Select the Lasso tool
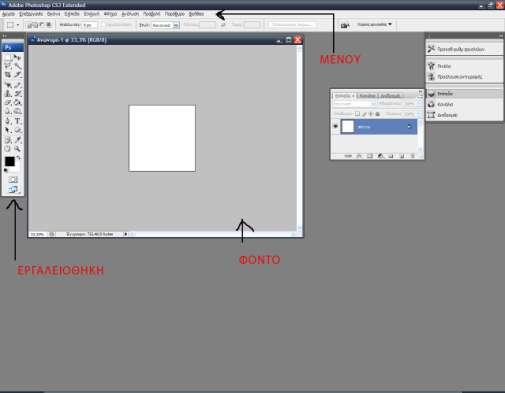The height and width of the screenshot is (393, 505). coord(8,66)
